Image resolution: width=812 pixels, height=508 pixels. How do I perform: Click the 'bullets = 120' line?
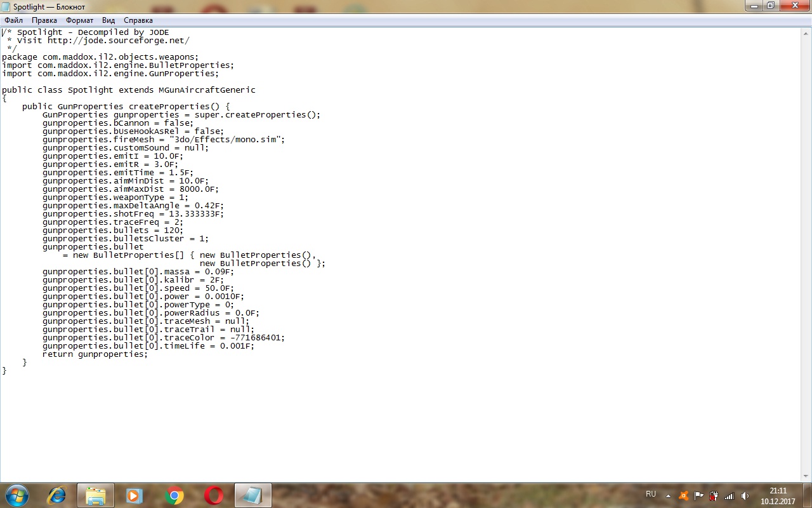[x=113, y=230]
